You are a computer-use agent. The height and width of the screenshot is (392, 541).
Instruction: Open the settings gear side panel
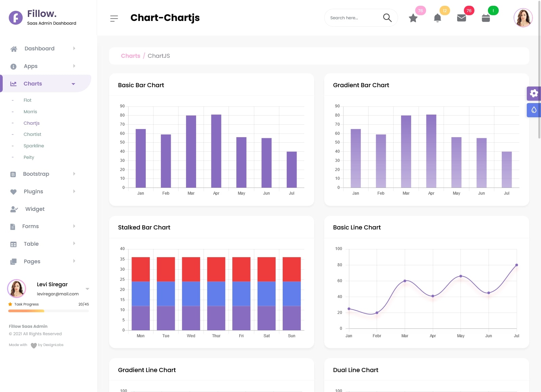(534, 93)
